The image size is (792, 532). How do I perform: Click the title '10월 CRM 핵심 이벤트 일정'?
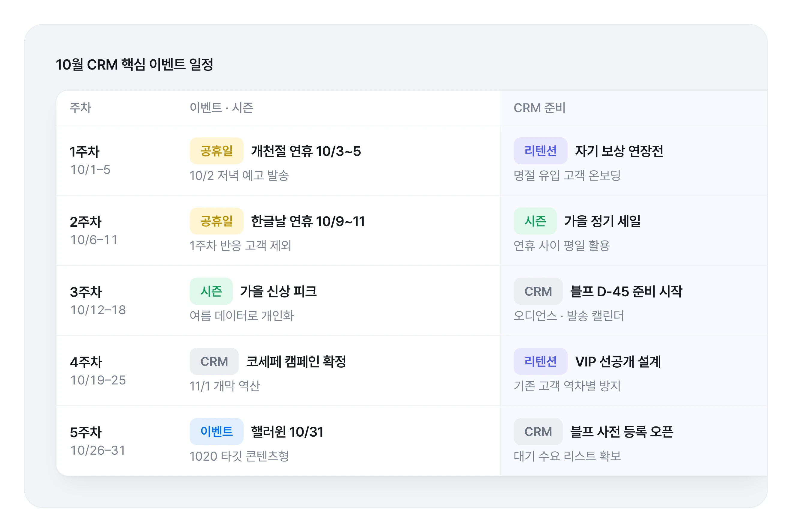coord(134,64)
